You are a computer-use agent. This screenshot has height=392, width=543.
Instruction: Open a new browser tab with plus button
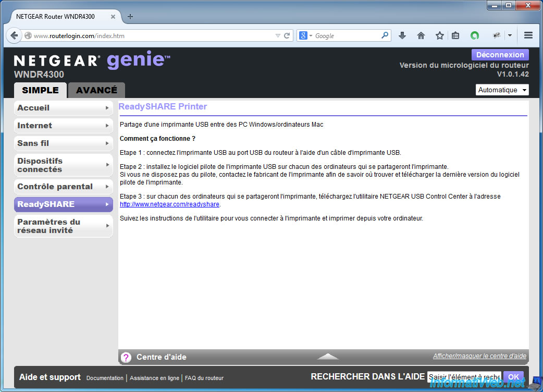pos(130,17)
